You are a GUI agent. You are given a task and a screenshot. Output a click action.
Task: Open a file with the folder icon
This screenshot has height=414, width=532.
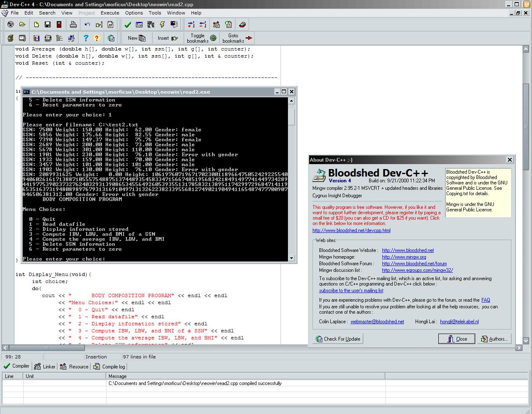pos(22,24)
